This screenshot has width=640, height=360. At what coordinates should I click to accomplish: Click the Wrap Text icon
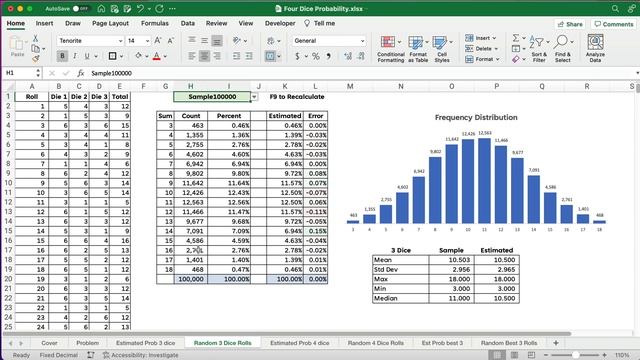tap(271, 40)
